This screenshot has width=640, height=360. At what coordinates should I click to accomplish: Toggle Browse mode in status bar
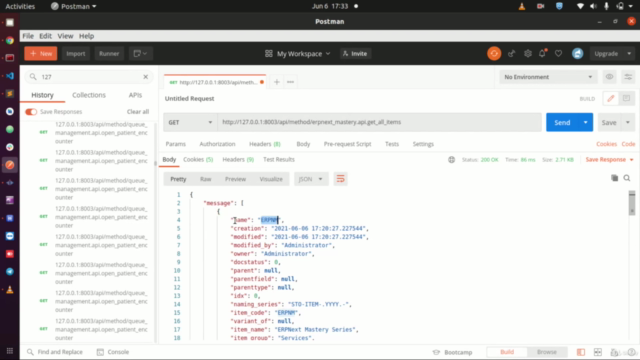click(547, 352)
